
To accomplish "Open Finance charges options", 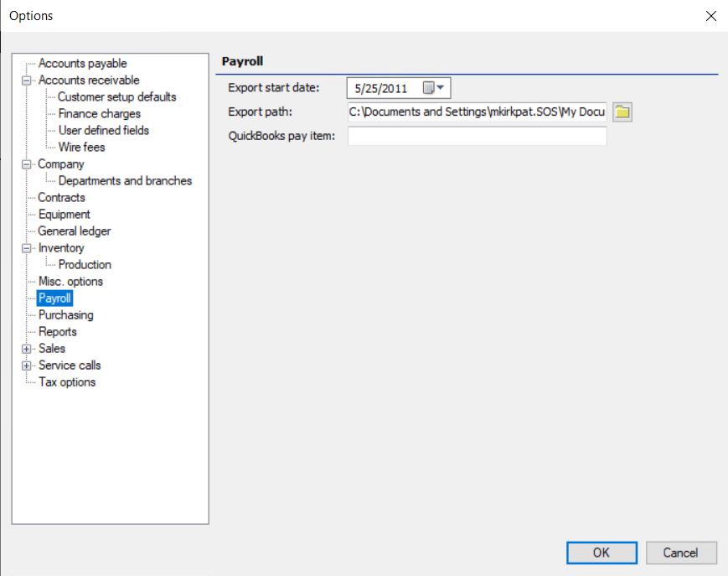I will click(x=100, y=113).
